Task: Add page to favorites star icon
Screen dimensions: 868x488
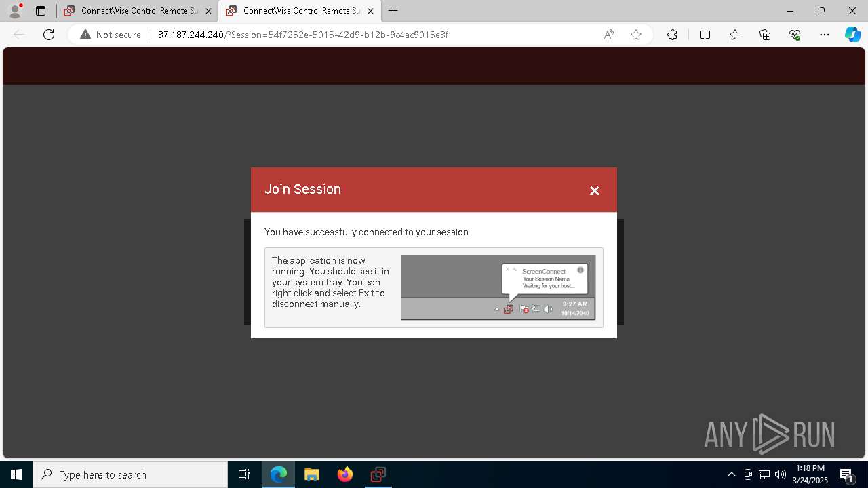Action: click(636, 35)
